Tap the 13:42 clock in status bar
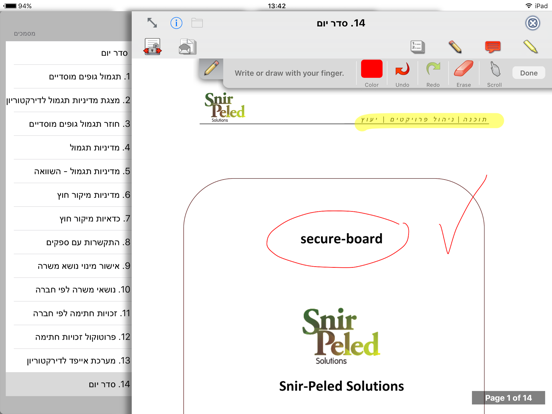This screenshot has width=552, height=414. click(x=277, y=6)
